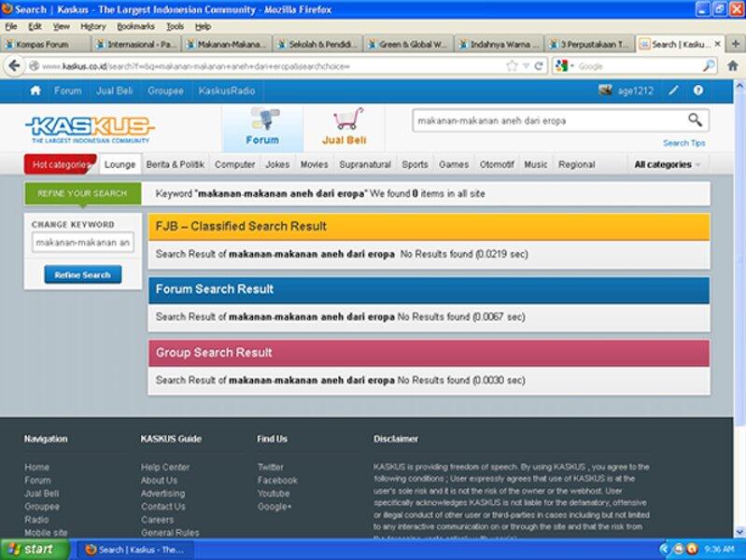The height and width of the screenshot is (560, 746).
Task: Reload the page with the refresh icon
Action: pos(539,66)
